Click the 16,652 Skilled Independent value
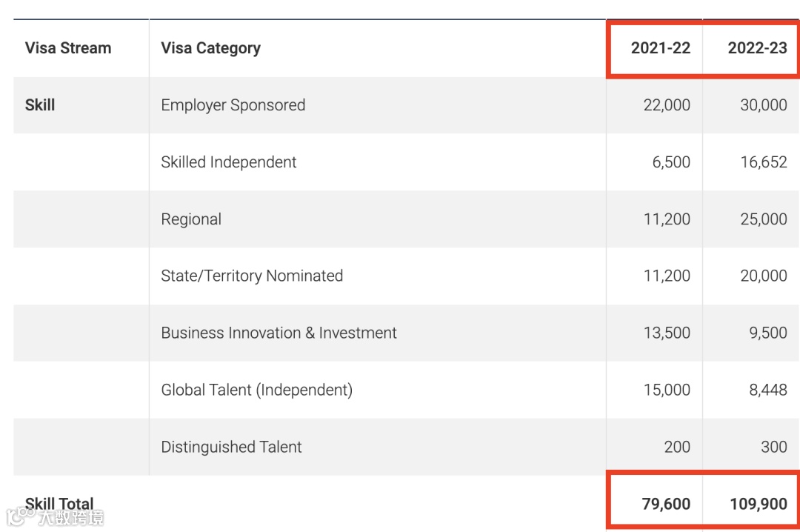This screenshot has height=532, width=800. click(x=763, y=162)
